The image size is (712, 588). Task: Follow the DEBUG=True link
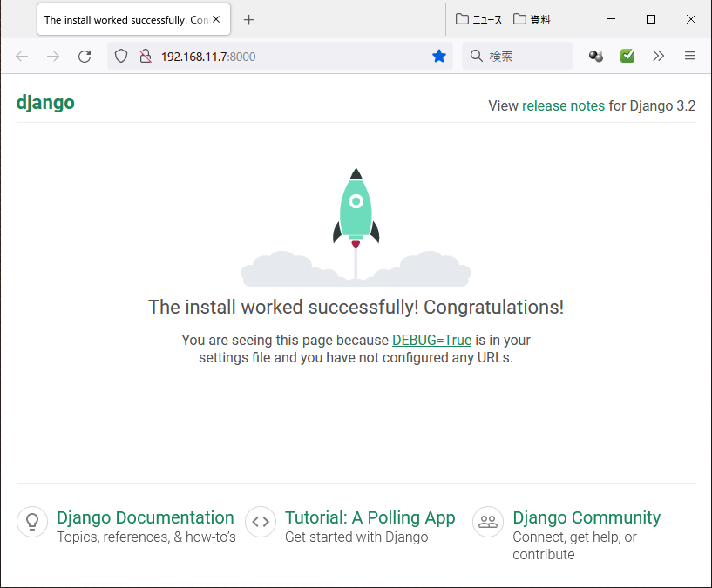pyautogui.click(x=432, y=340)
